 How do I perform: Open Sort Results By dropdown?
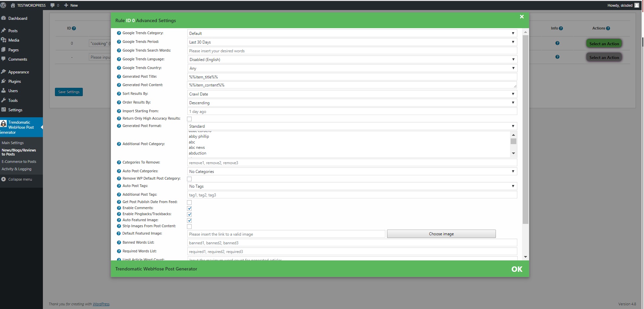pos(352,94)
